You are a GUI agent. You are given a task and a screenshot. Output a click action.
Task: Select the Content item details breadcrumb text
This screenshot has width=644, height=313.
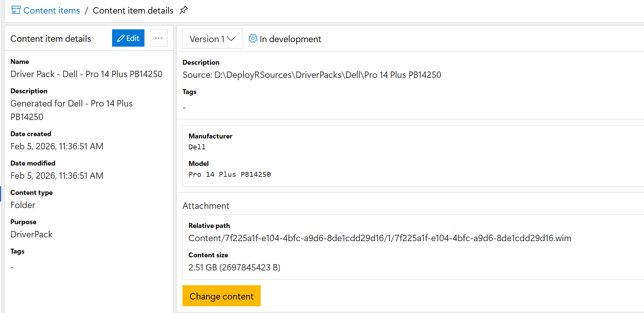click(133, 11)
